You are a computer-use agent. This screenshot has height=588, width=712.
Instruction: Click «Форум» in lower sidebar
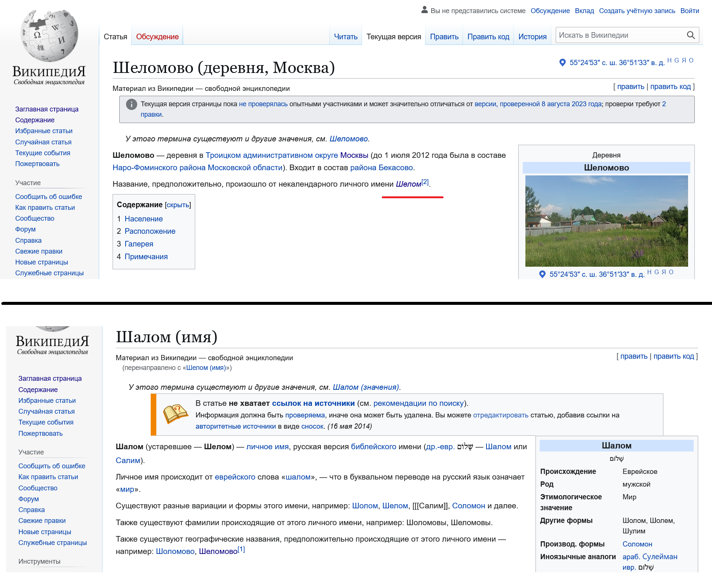tap(29, 499)
